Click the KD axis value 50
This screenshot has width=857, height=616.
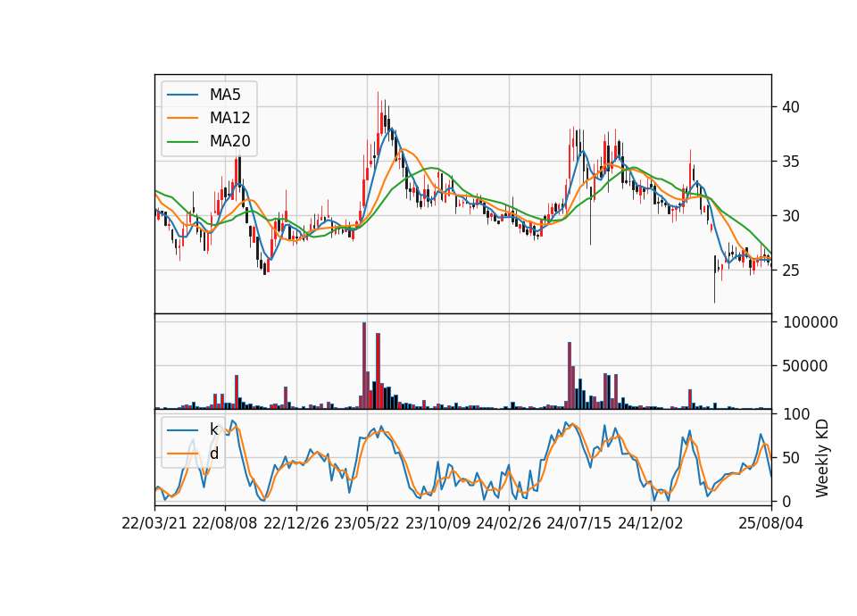[790, 458]
